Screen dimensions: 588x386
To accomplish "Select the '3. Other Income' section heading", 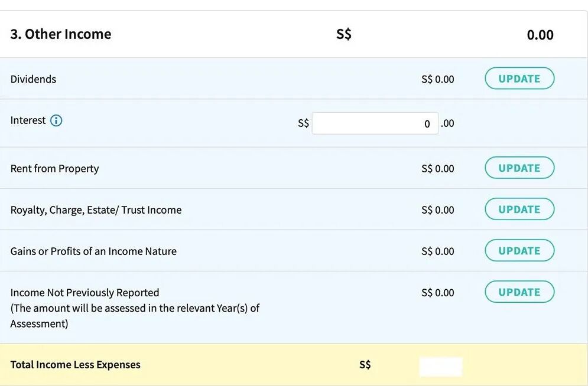I will click(61, 34).
